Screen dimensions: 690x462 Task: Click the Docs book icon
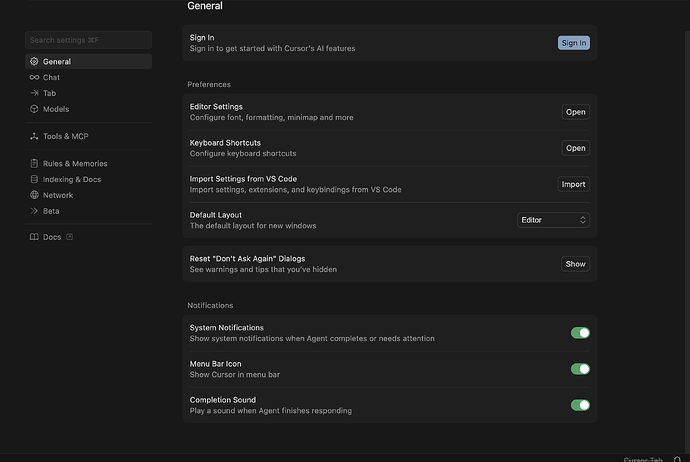point(34,237)
